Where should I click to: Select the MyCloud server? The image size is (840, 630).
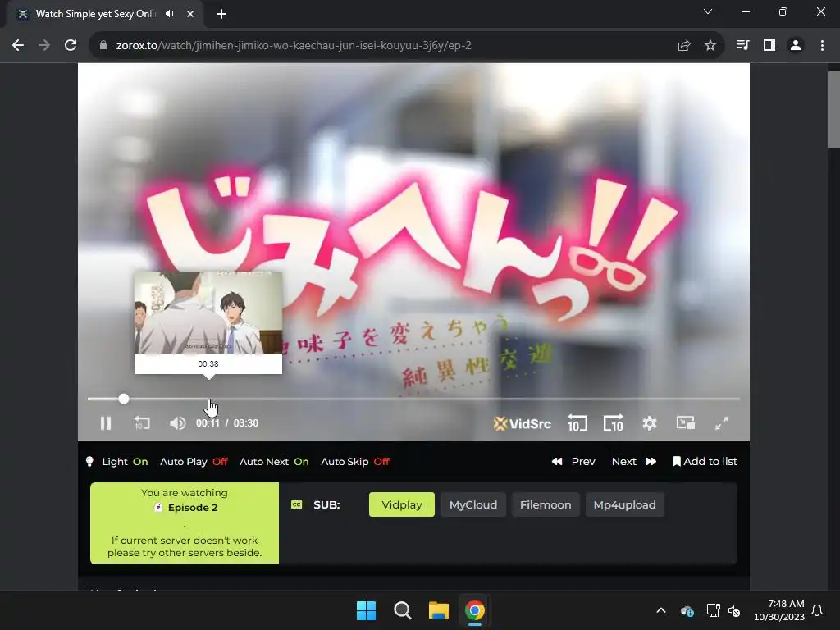pos(473,504)
